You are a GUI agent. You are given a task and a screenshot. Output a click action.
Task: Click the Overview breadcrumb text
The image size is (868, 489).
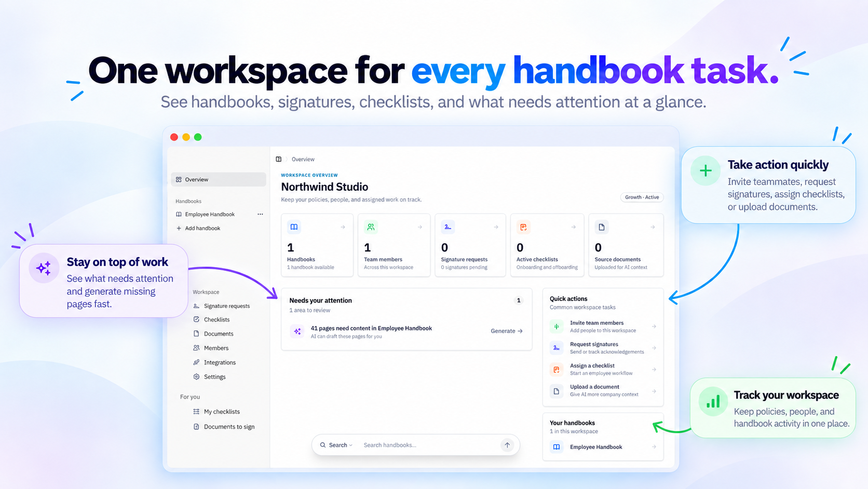click(x=303, y=159)
